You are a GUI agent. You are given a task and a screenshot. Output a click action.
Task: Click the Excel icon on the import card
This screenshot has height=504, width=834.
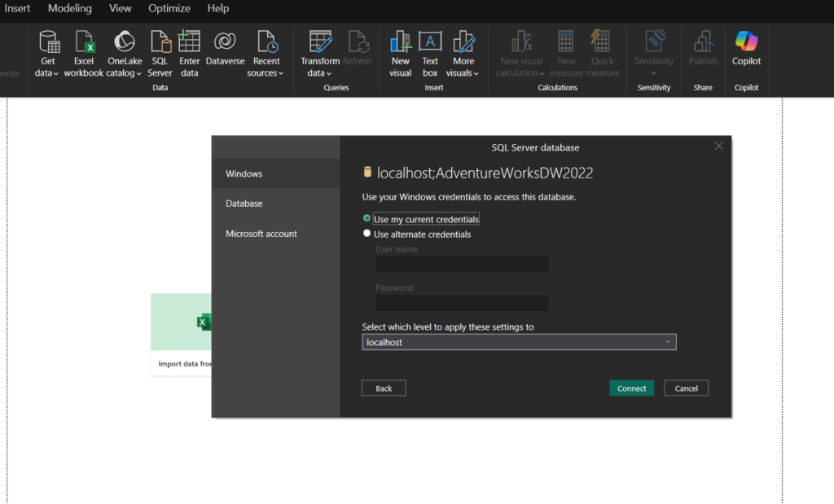[204, 322]
